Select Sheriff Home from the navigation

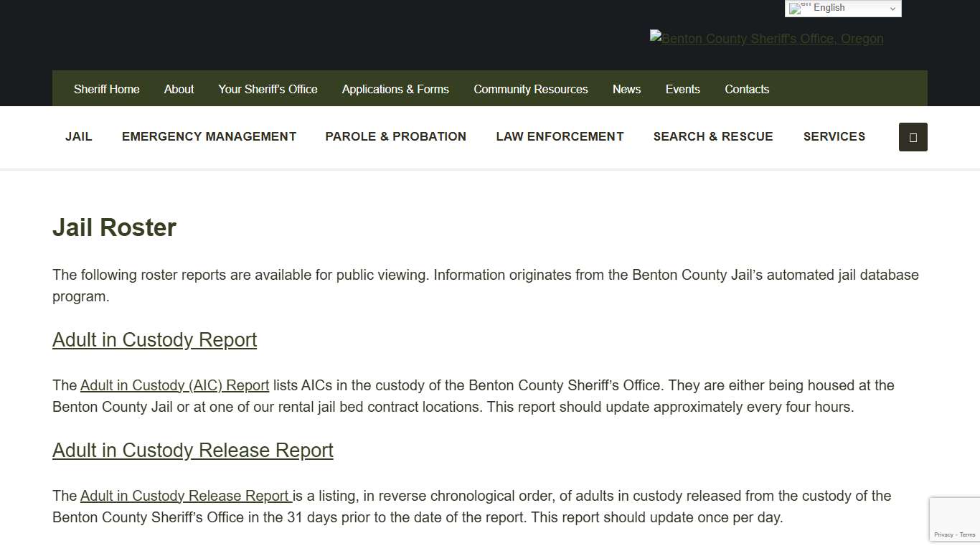click(x=106, y=88)
